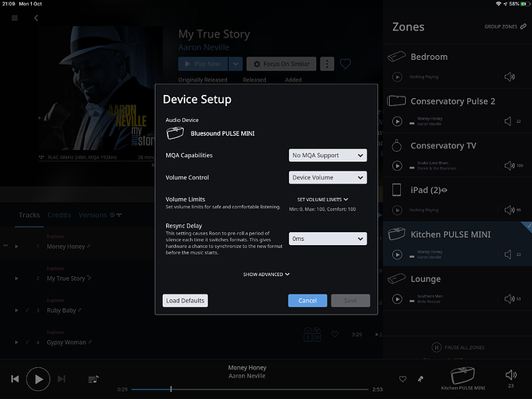Screen dimensions: 532x399
Task: Skip to next track in footer
Action: click(62, 379)
